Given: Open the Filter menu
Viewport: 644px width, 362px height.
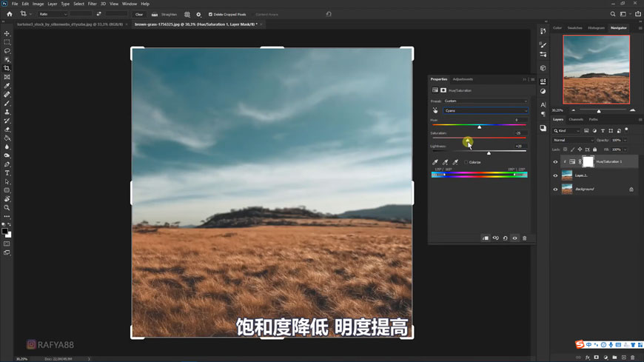Looking at the screenshot, I should [x=92, y=4].
